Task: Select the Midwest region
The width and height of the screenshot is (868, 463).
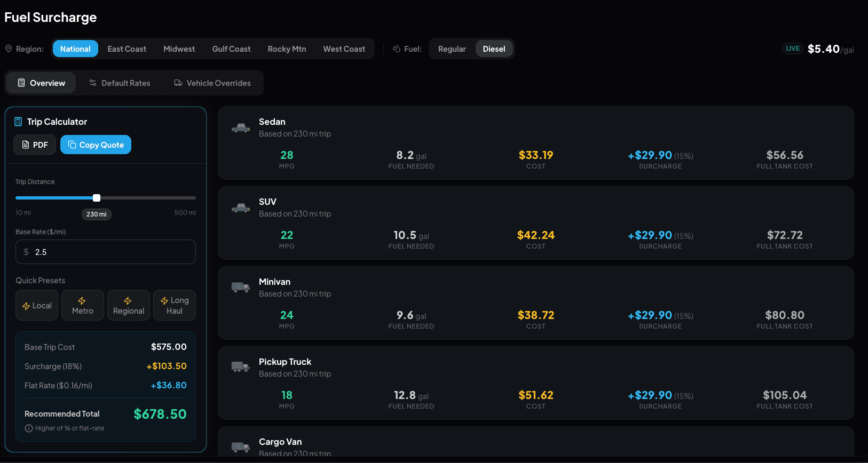Action: (x=179, y=49)
